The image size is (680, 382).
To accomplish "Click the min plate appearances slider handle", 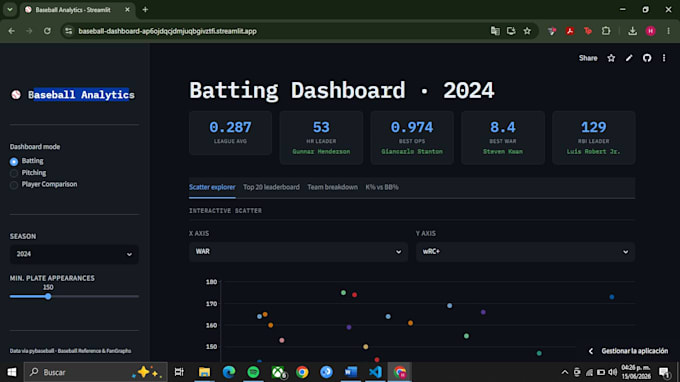I will 48,297.
